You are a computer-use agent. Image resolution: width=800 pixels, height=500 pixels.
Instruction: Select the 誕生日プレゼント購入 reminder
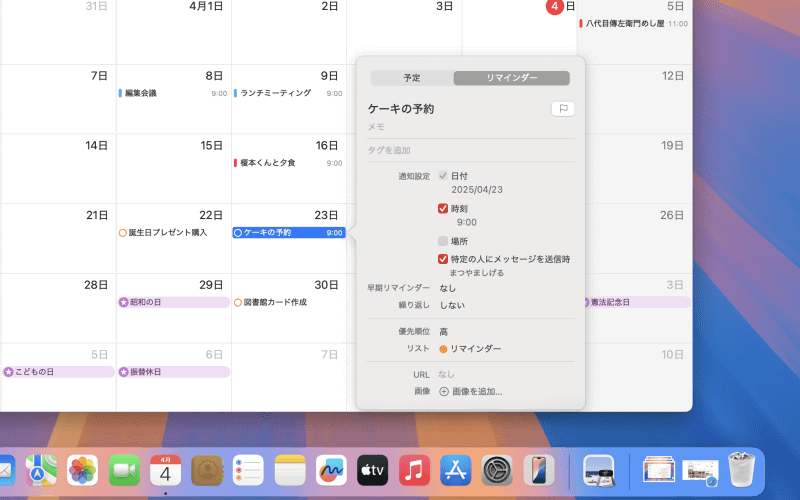(168, 233)
